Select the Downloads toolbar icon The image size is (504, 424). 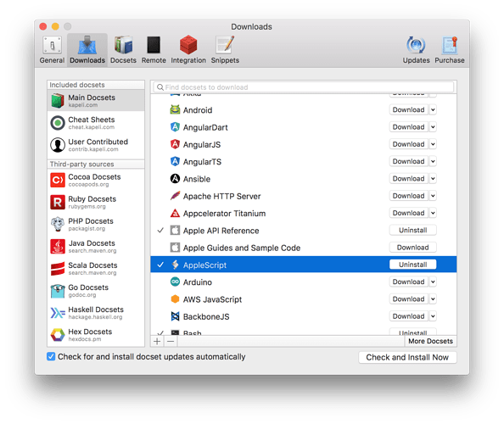coord(87,46)
